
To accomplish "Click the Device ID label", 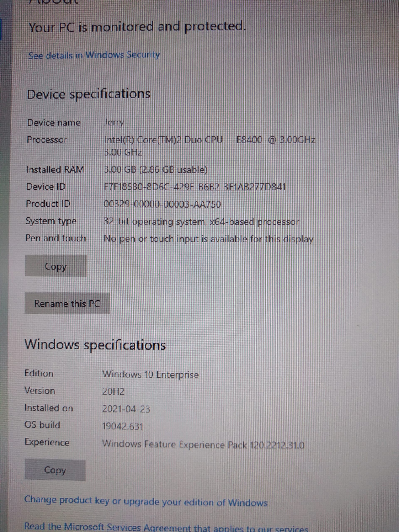I will [46, 187].
